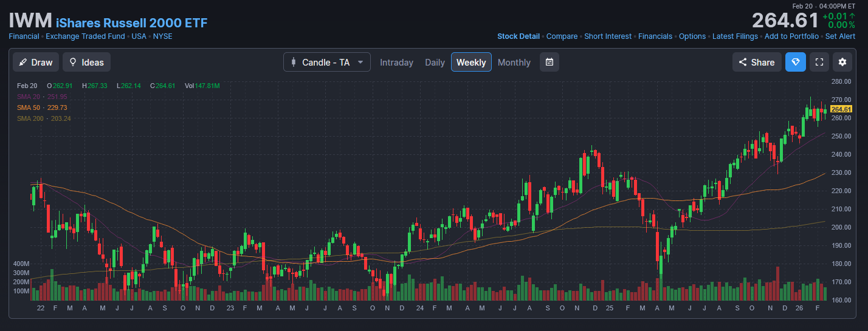868x331 pixels.
Task: Switch to the Intraday timeframe
Action: pos(396,62)
